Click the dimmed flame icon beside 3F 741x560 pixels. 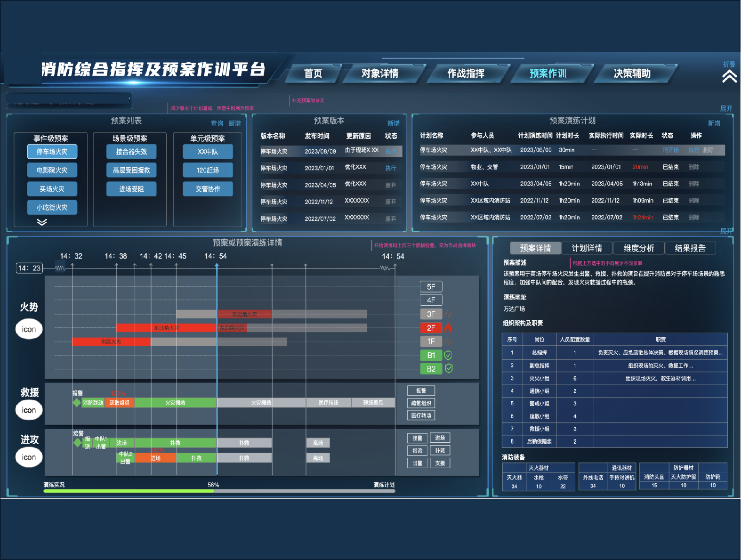pyautogui.click(x=448, y=314)
